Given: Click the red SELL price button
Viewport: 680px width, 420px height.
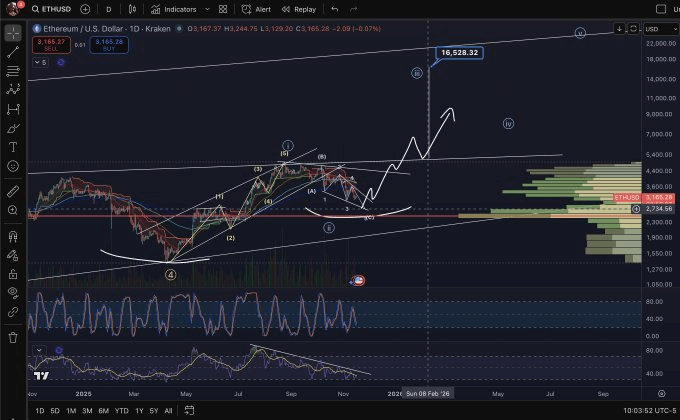Looking at the screenshot, I should coord(49,44).
